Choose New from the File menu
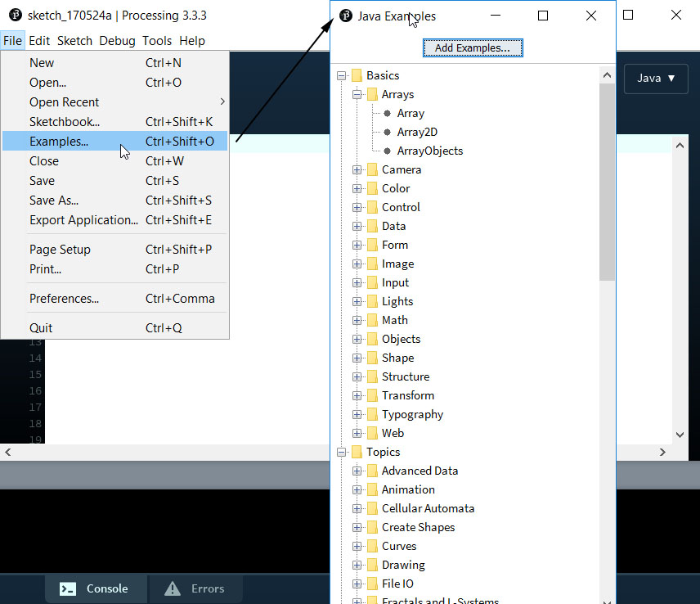 115,62
